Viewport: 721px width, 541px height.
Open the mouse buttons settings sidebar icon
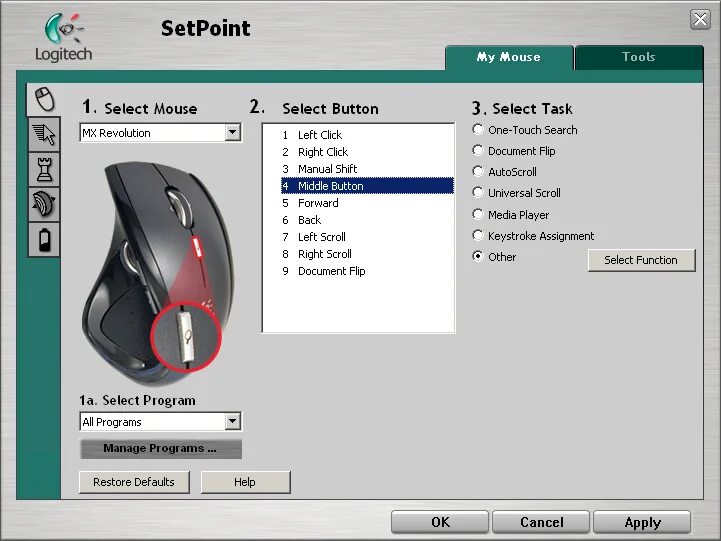pyautogui.click(x=45, y=99)
